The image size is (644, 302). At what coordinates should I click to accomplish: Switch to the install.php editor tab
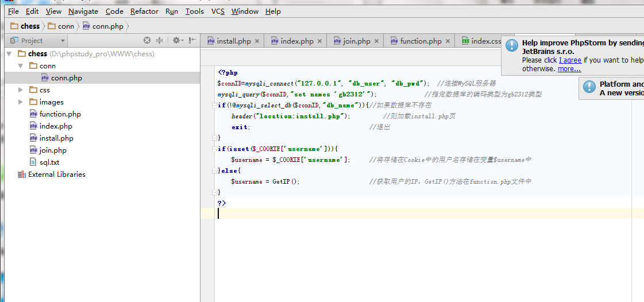click(x=233, y=41)
